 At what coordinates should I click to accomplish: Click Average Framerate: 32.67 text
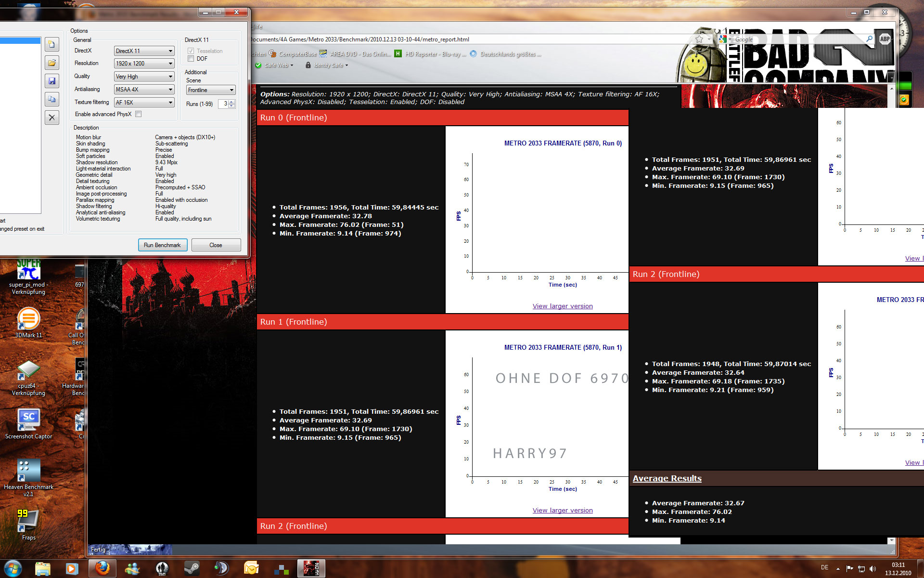tap(698, 503)
